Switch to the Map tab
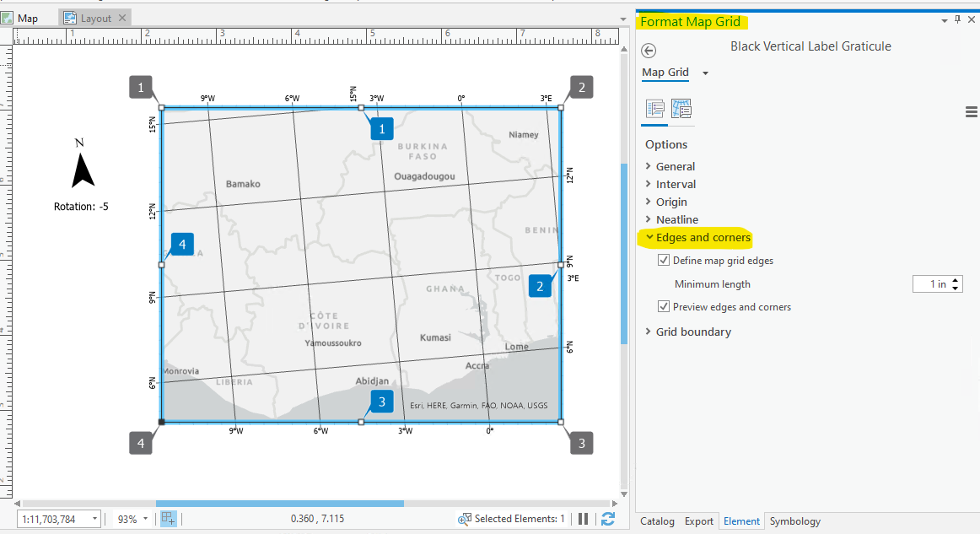 [26, 17]
